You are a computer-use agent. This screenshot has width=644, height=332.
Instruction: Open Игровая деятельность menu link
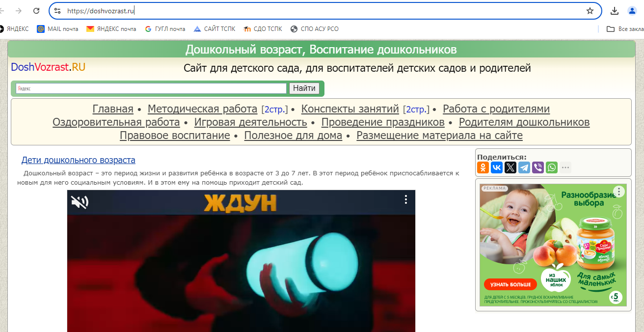point(251,122)
